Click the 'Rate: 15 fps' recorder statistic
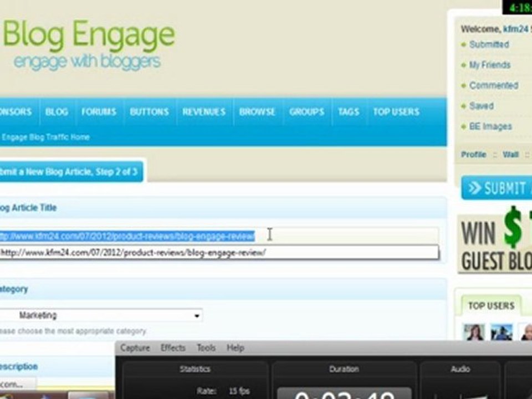The image size is (532, 399). pyautogui.click(x=223, y=391)
